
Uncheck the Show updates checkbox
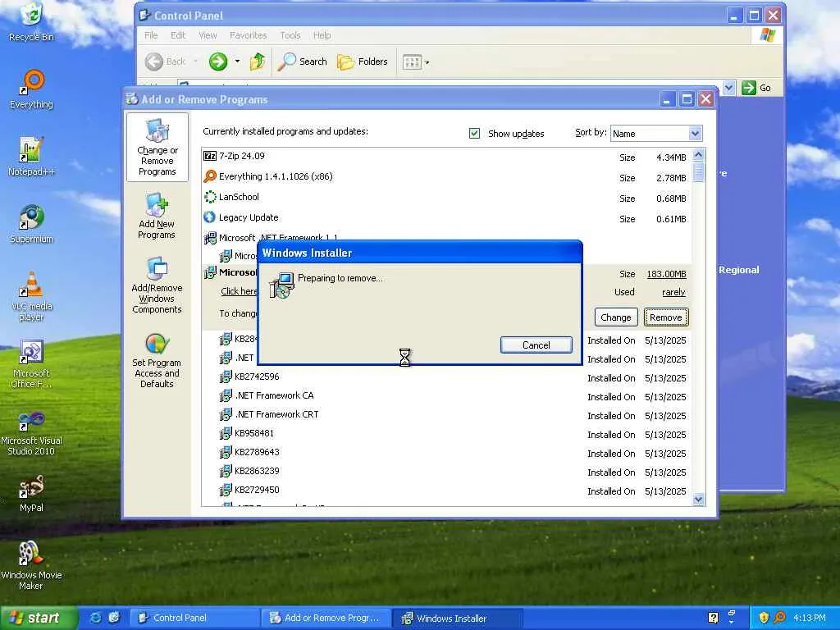coord(475,133)
